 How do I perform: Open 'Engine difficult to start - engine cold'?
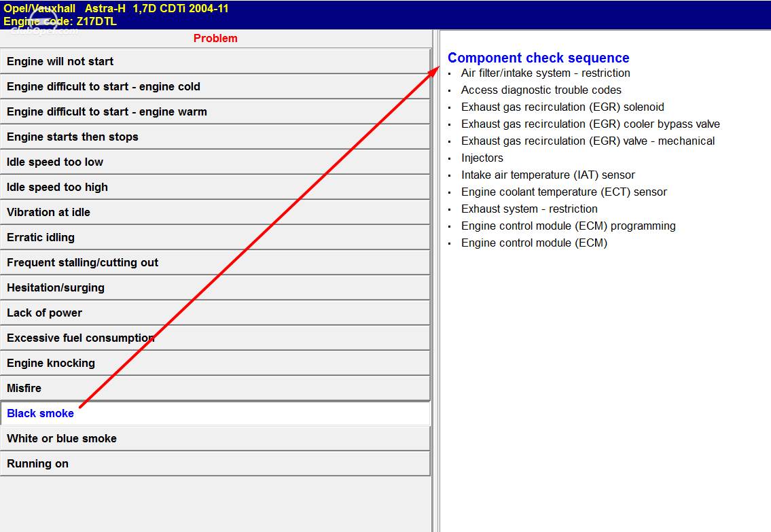pos(215,86)
